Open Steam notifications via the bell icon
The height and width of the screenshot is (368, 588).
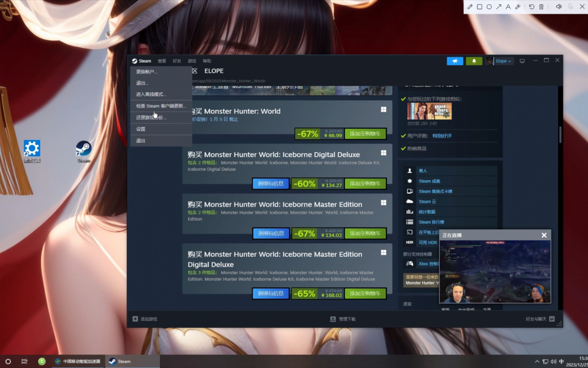pos(474,61)
